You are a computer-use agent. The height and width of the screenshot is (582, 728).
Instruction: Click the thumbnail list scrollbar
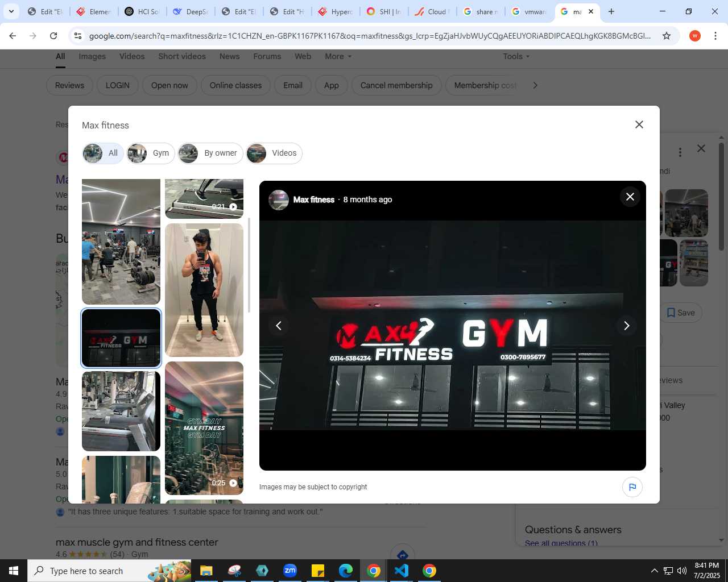tap(249, 265)
